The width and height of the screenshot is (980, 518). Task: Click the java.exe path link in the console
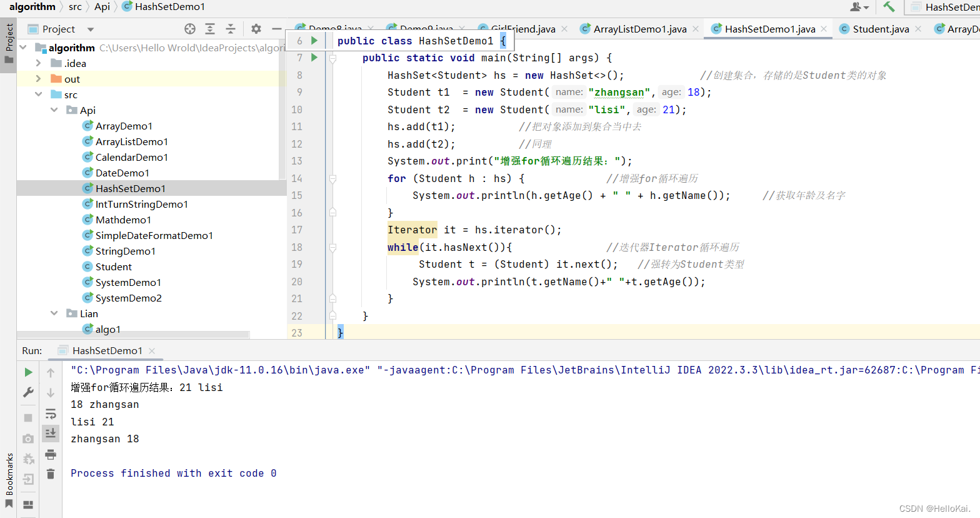221,370
